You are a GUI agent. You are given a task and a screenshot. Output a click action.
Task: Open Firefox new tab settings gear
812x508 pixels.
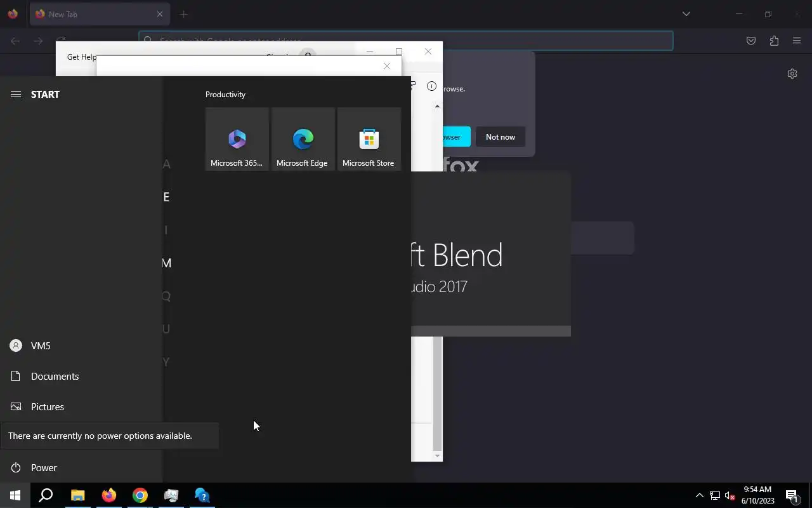click(792, 74)
